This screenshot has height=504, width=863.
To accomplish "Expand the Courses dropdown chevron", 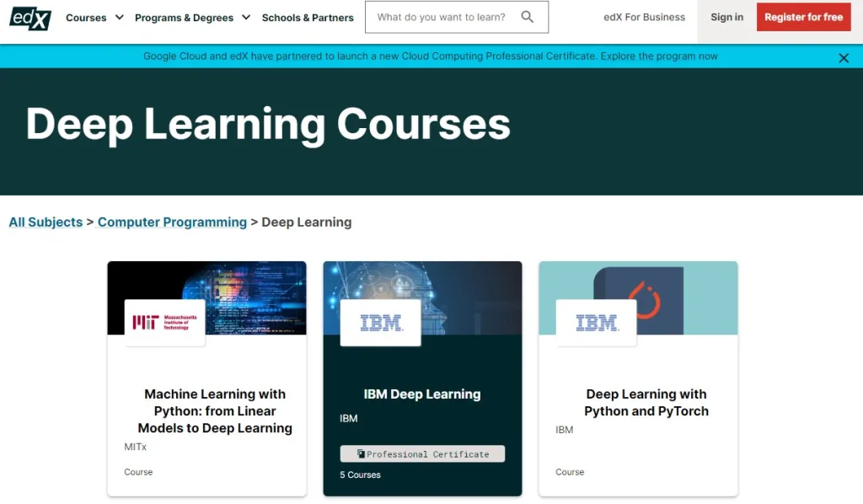I will [120, 18].
